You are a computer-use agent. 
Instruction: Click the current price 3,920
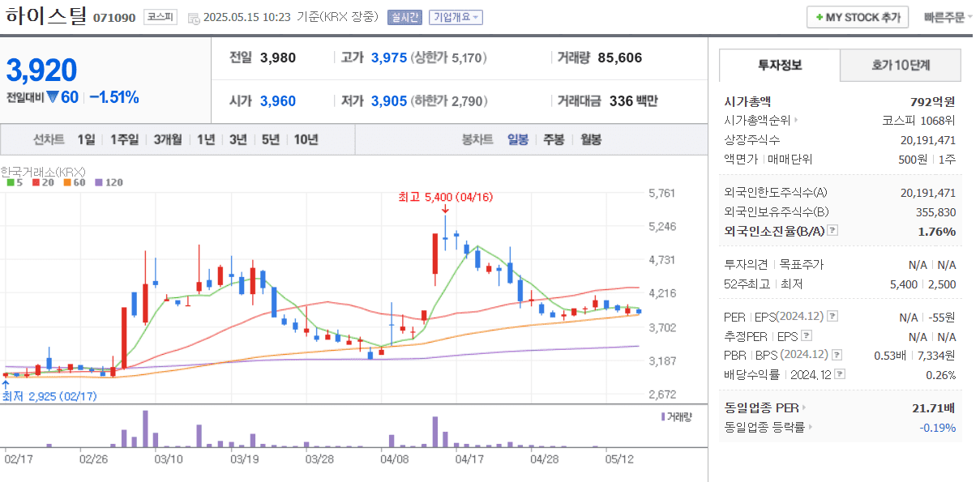click(x=41, y=70)
